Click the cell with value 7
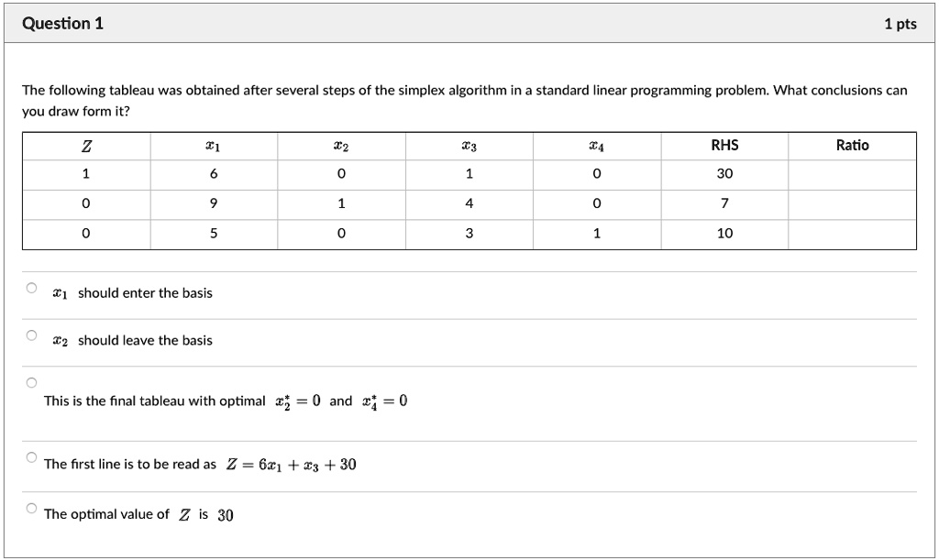 (x=724, y=203)
